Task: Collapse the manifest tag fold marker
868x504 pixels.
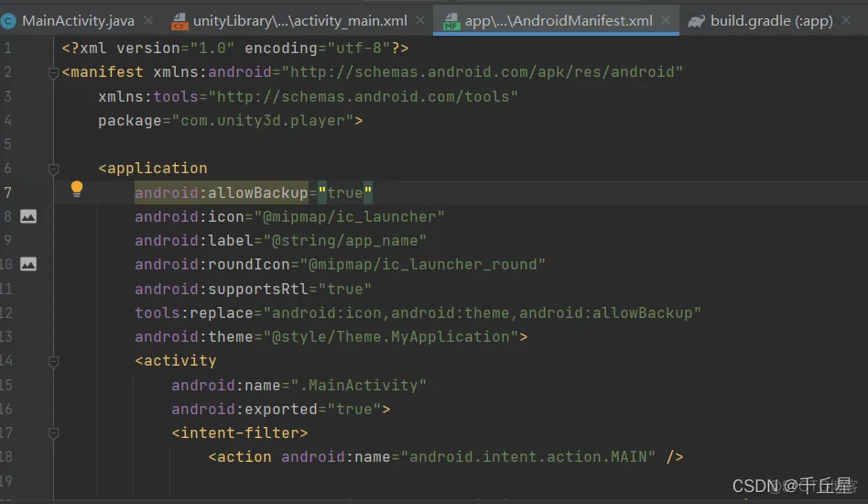Action: pos(54,72)
